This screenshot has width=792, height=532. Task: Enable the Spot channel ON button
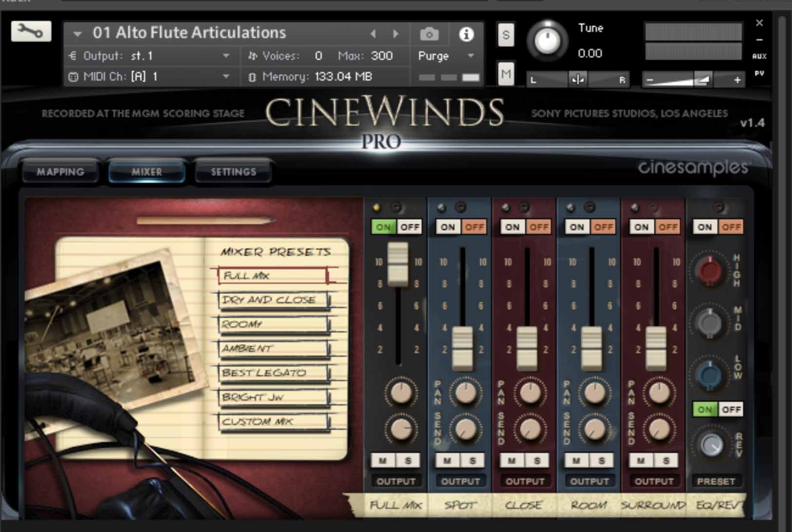[447, 226]
